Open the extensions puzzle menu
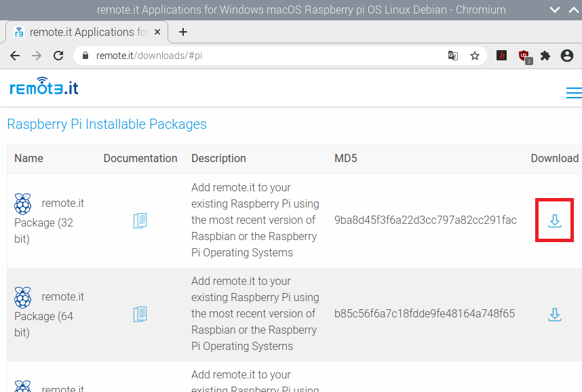The image size is (582, 392). 545,56
